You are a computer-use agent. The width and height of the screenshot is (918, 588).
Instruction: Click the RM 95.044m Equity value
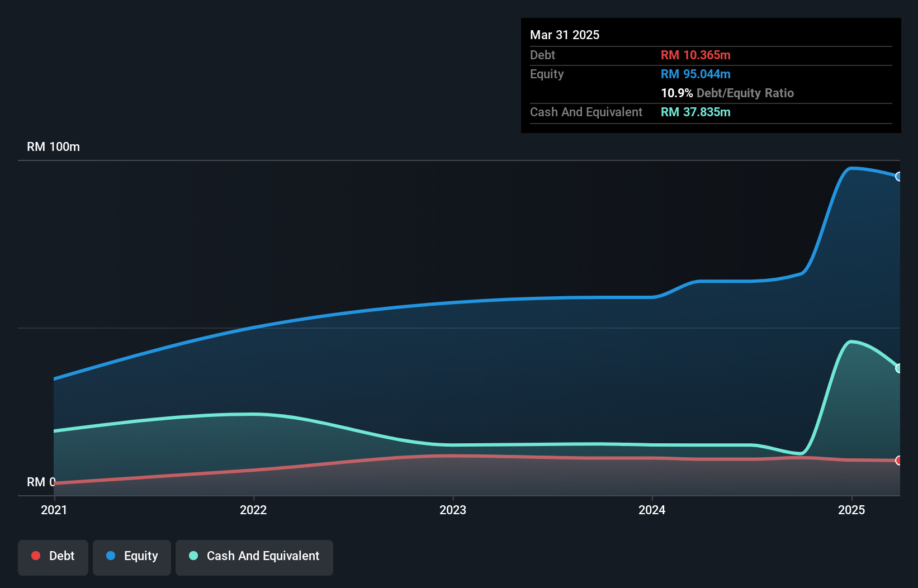[695, 74]
